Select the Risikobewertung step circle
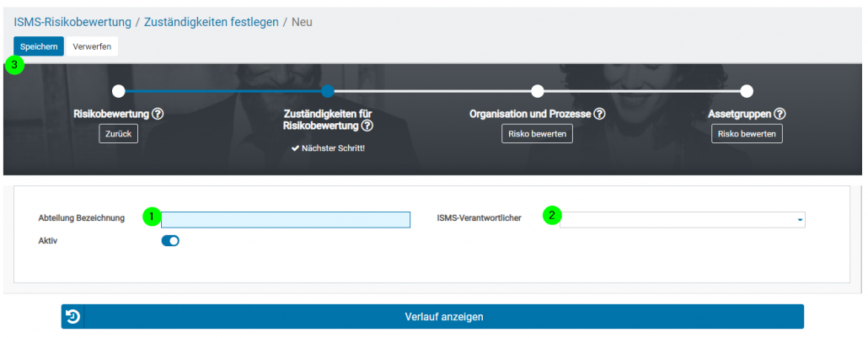 coord(119,91)
